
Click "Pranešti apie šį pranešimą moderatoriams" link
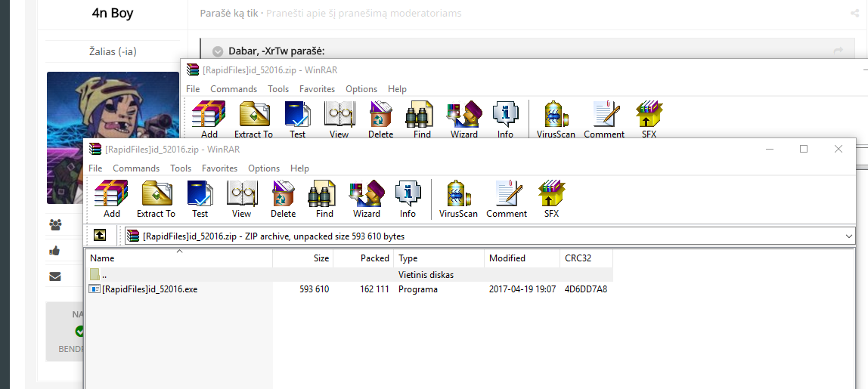[x=364, y=14]
